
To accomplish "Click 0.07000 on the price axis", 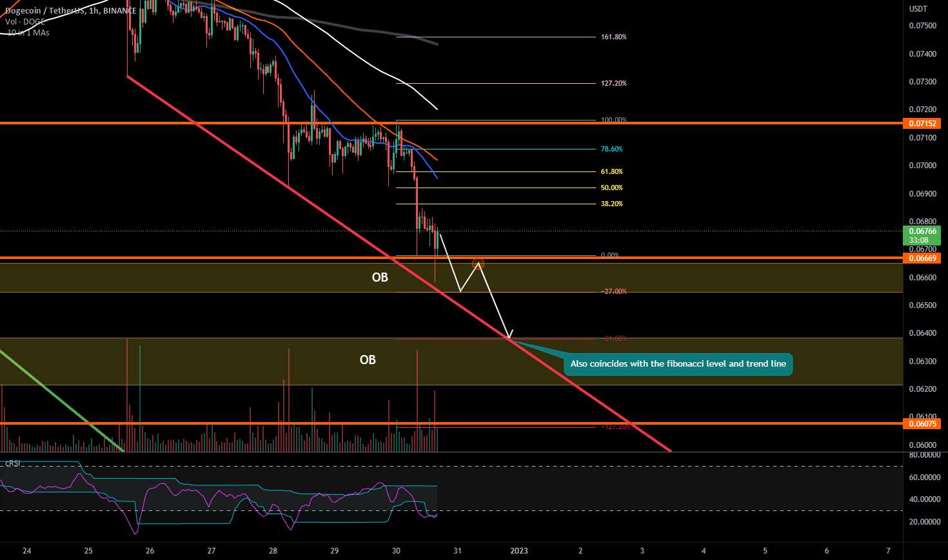I will 922,166.
